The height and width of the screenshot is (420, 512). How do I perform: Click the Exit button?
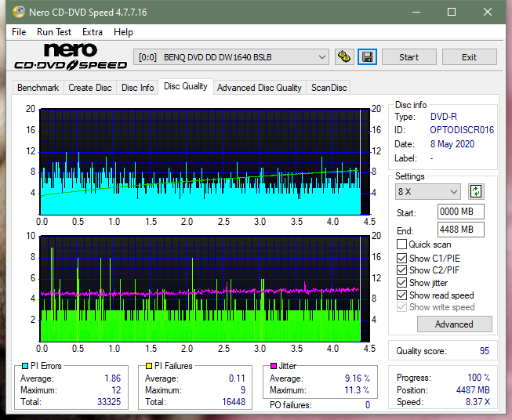[x=469, y=57]
